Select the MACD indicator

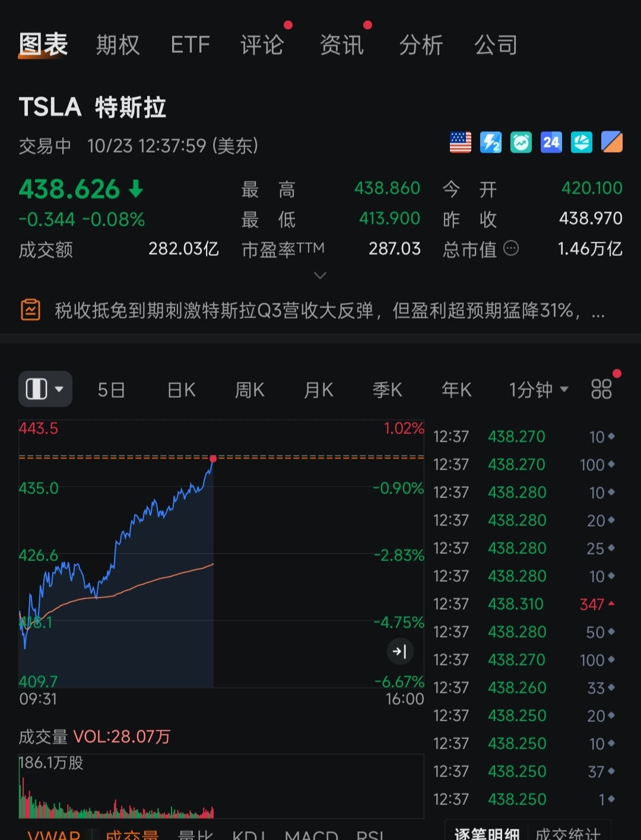312,835
